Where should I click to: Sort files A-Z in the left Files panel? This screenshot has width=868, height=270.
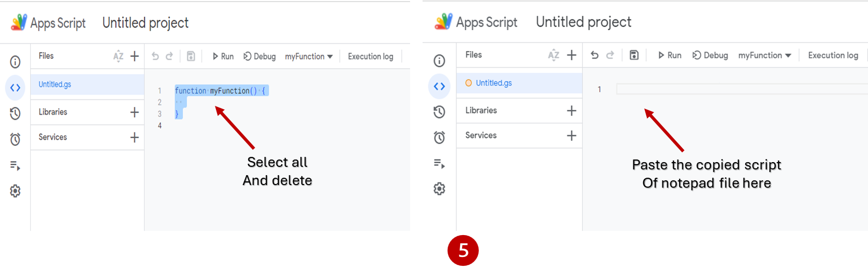[118, 56]
